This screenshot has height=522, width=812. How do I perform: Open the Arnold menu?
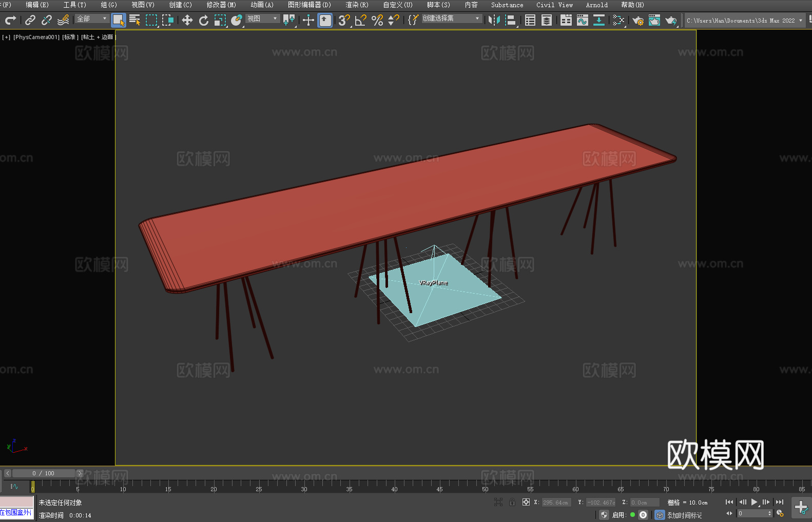[596, 5]
